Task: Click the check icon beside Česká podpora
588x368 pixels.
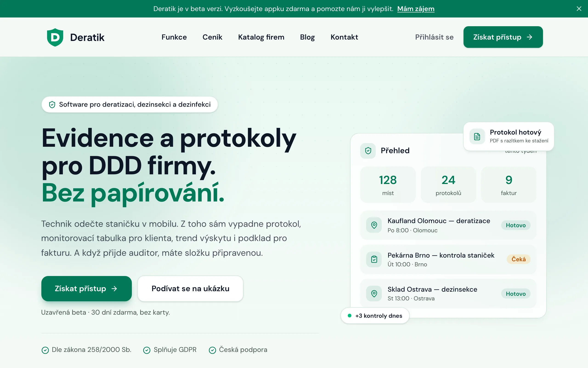Action: click(x=212, y=350)
